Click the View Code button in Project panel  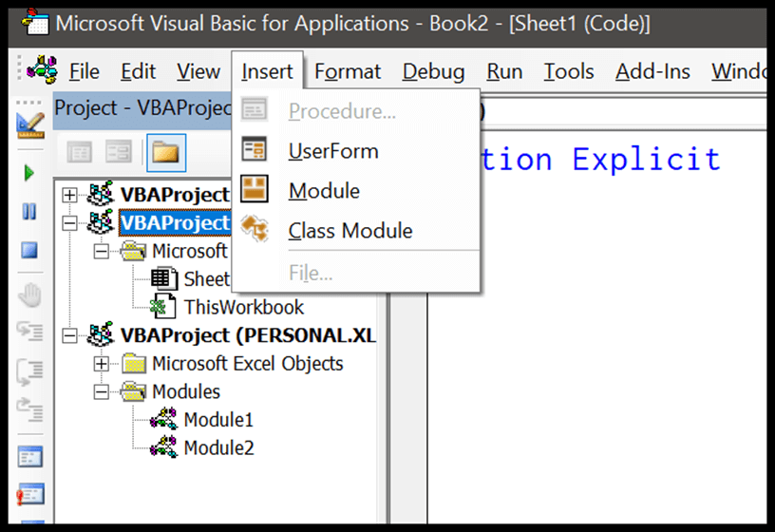tap(79, 152)
